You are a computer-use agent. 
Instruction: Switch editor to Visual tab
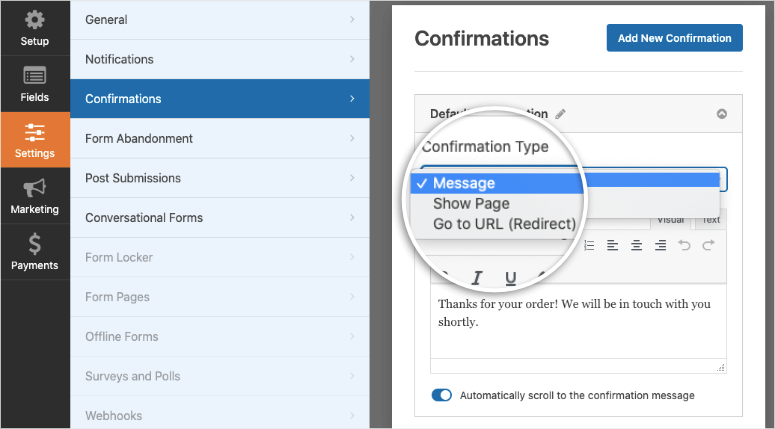click(x=671, y=221)
